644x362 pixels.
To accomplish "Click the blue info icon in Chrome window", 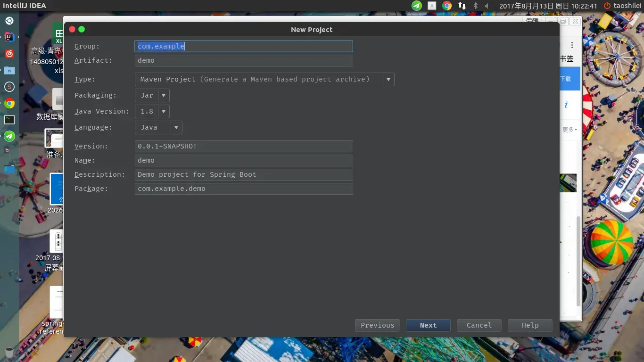I will [566, 105].
